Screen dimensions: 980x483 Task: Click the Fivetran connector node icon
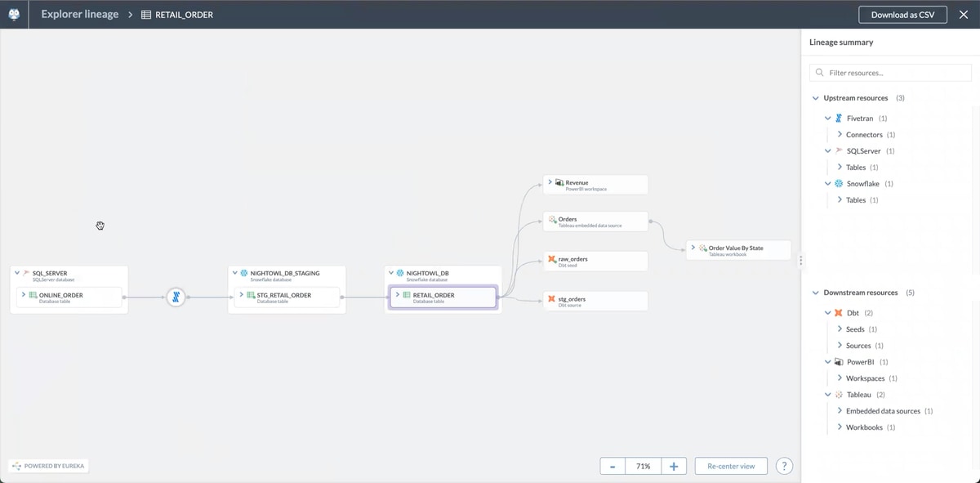click(176, 297)
